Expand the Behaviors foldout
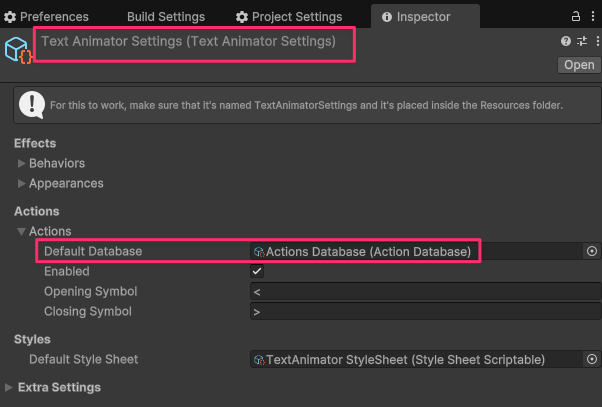The width and height of the screenshot is (602, 407). point(22,163)
